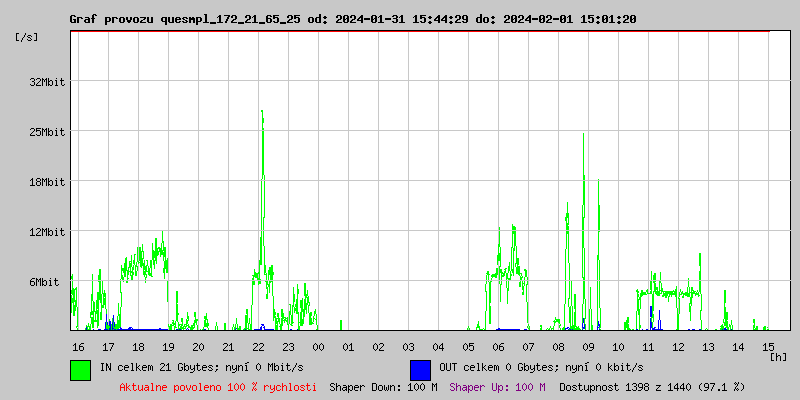The height and width of the screenshot is (400, 800).
Task: Click the red 'Aktualne povoleno 100 % rychlosti' text
Action: click(218, 386)
